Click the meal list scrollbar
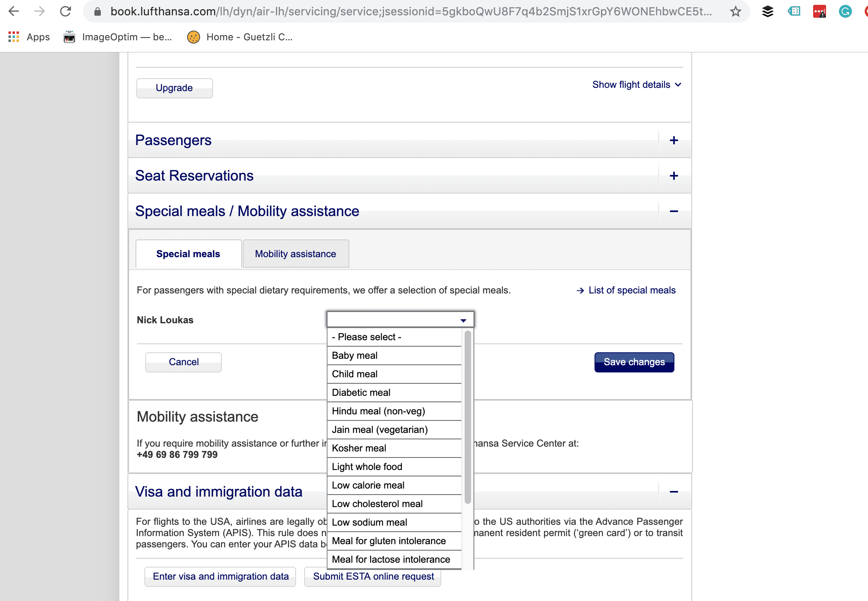The height and width of the screenshot is (601, 868). tap(467, 417)
